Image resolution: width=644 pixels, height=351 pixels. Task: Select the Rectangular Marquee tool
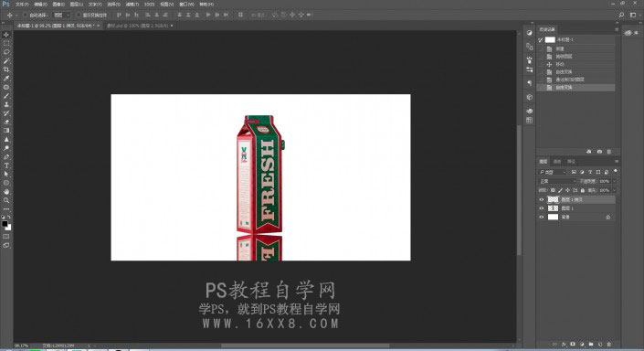[x=6, y=44]
